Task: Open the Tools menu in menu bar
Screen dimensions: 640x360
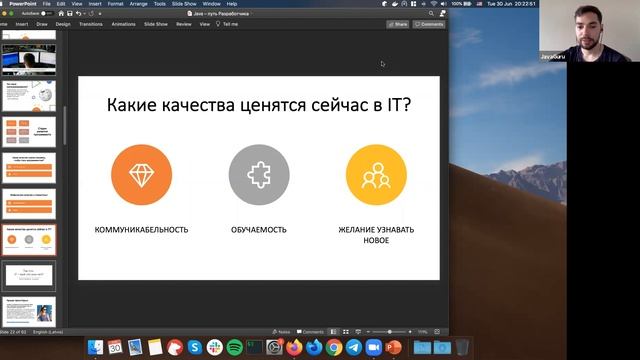Action: tap(160, 4)
